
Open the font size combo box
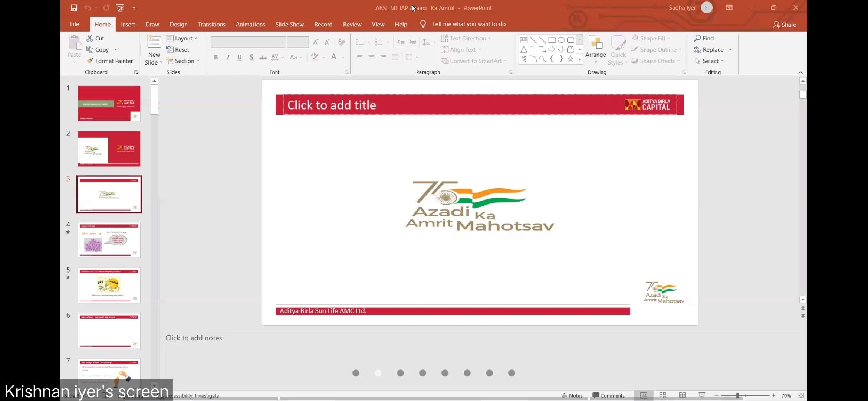tap(297, 42)
